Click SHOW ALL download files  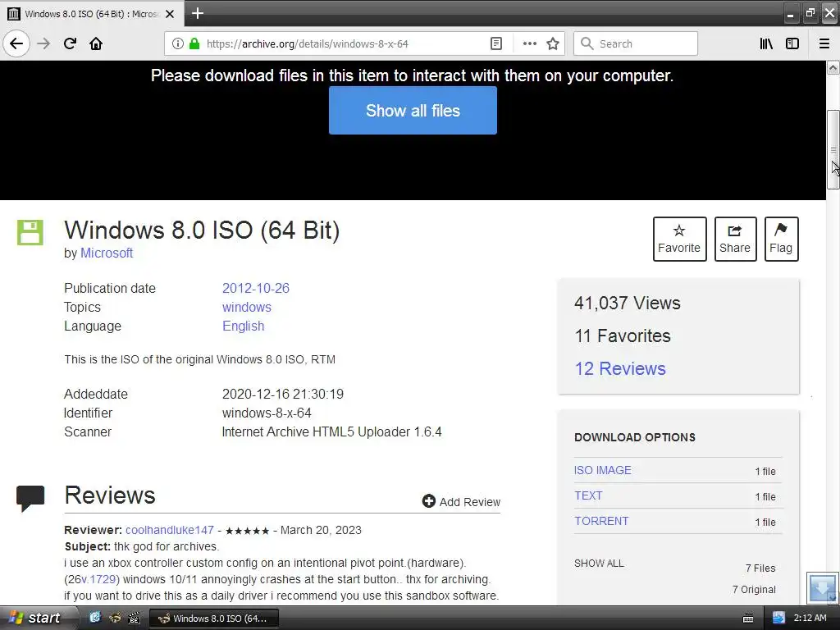(599, 564)
